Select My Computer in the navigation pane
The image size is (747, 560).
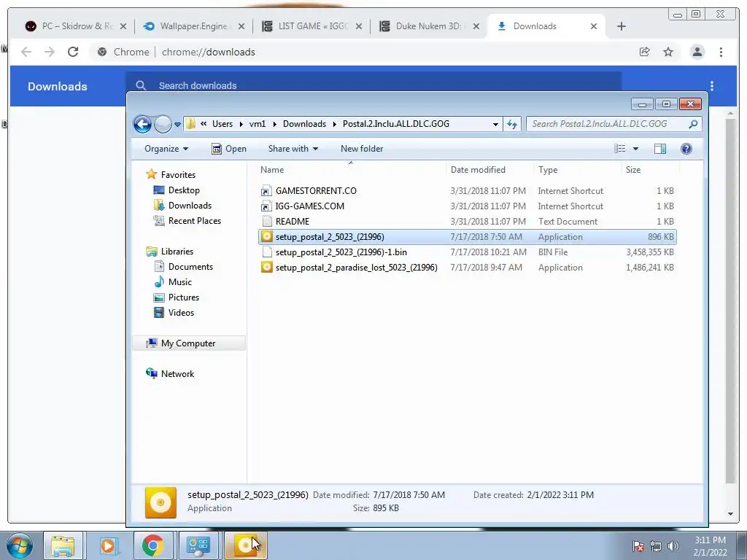pyautogui.click(x=188, y=343)
